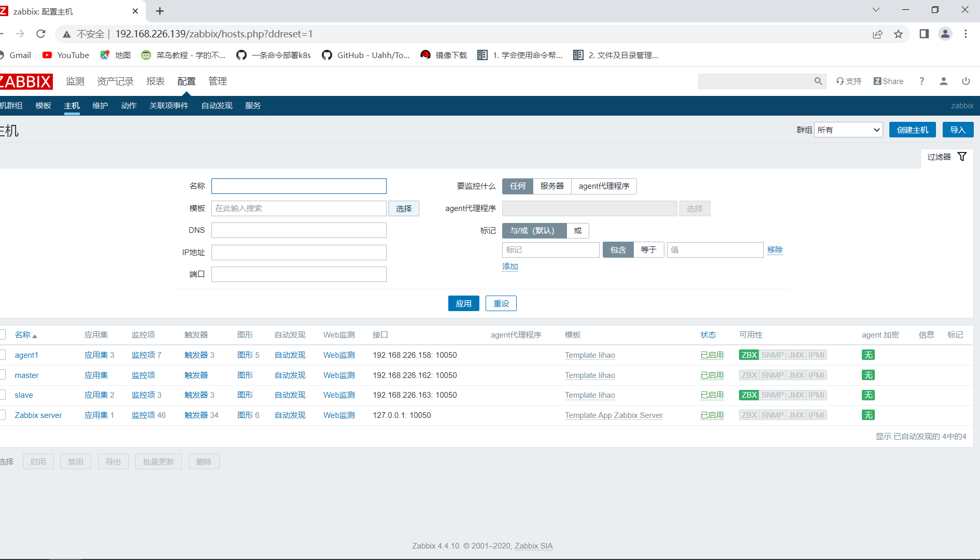Screen dimensions: 980x560
Task: Click the Share icon link
Action: pyautogui.click(x=888, y=81)
